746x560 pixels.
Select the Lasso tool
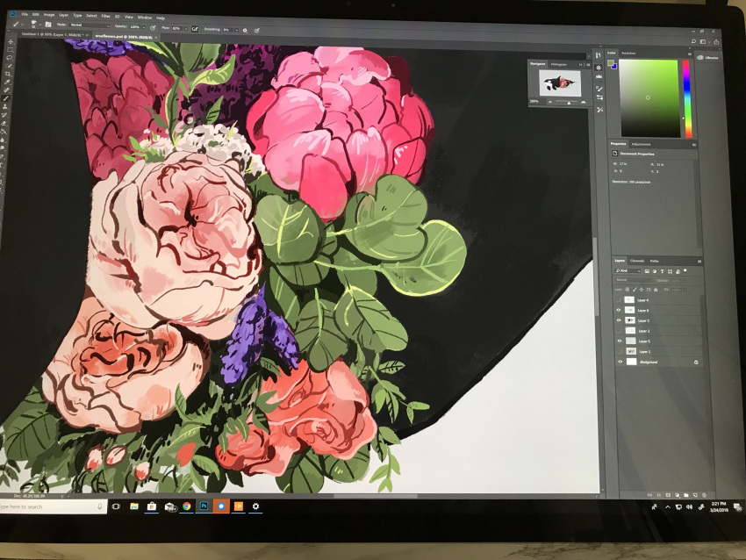[10, 58]
